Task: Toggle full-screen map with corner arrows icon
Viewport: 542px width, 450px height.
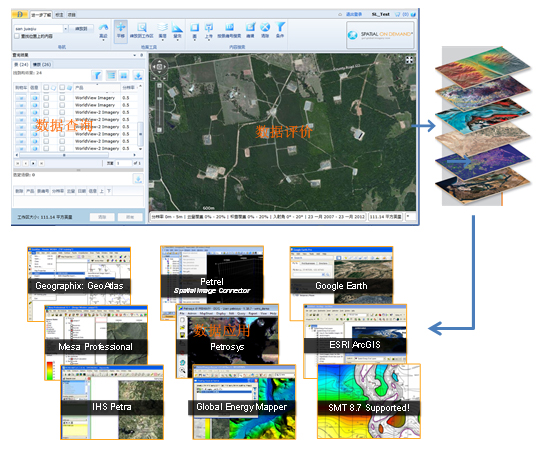Action: coord(409,60)
